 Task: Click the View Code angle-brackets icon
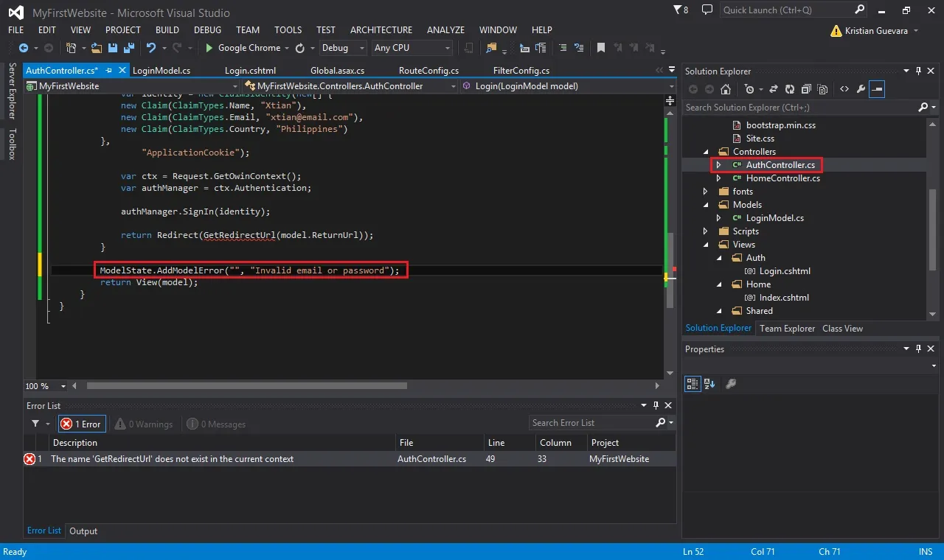844,89
